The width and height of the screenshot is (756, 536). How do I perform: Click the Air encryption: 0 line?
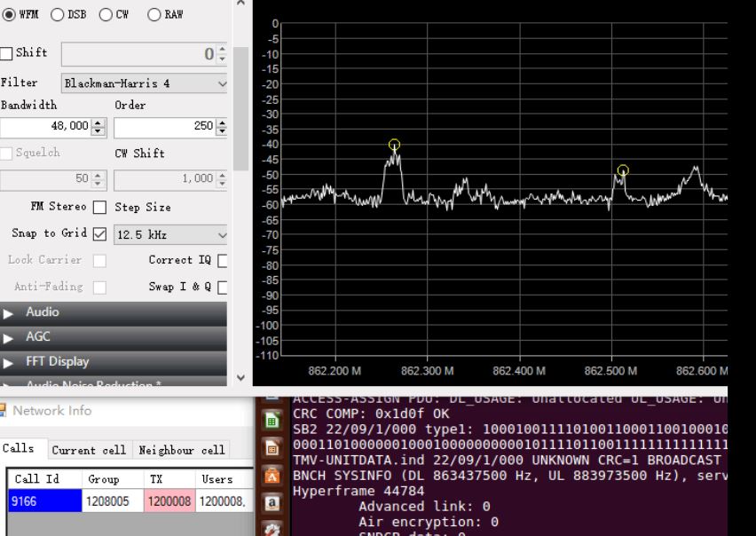pos(429,522)
